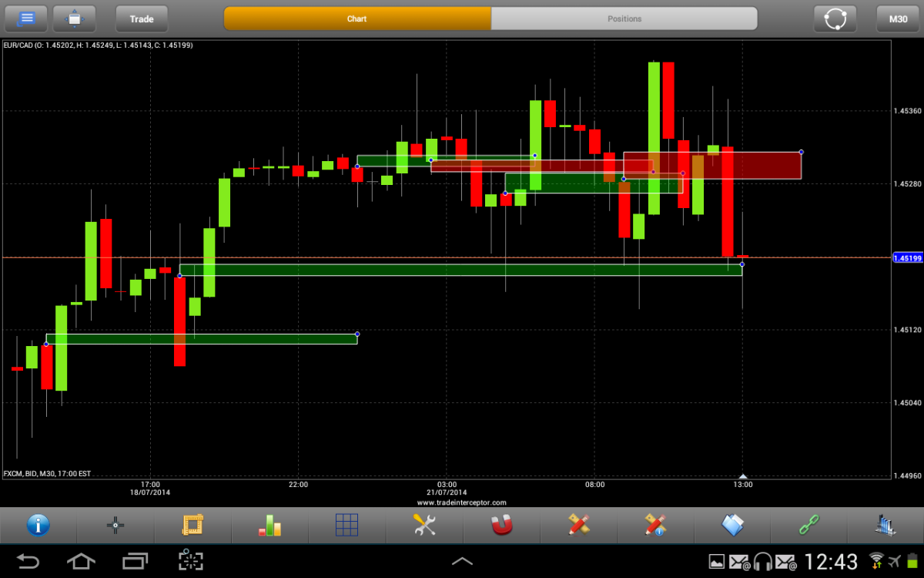Click the 1.45360 price axis label
Image resolution: width=924 pixels, height=578 pixels.
907,111
